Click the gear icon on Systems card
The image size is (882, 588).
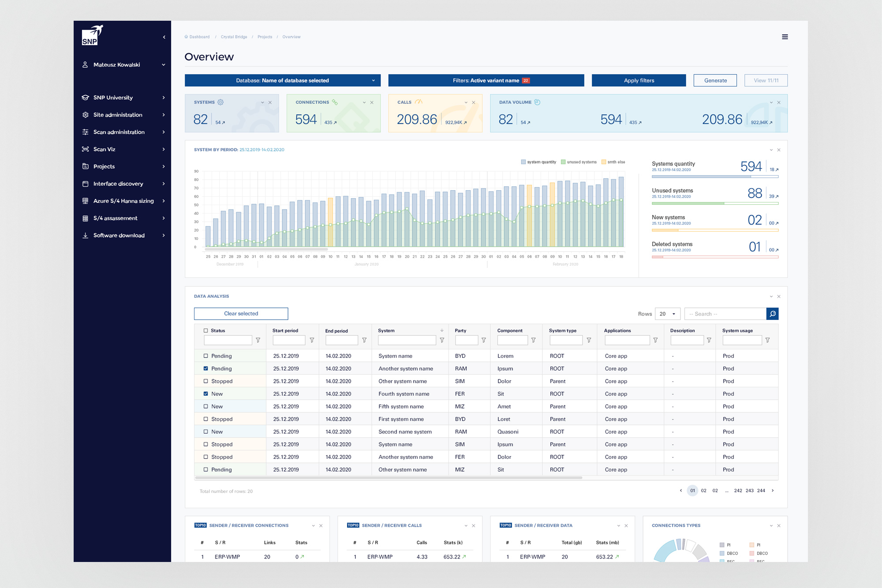coord(220,102)
